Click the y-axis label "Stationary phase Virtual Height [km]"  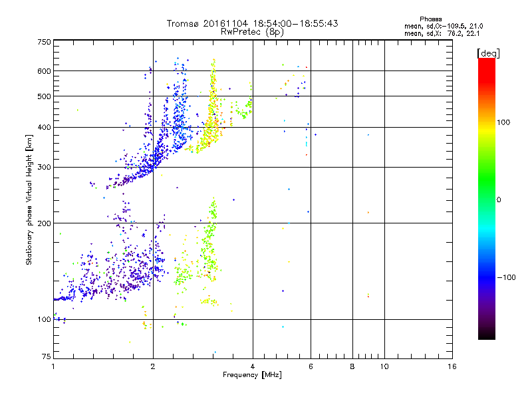[x=29, y=200]
